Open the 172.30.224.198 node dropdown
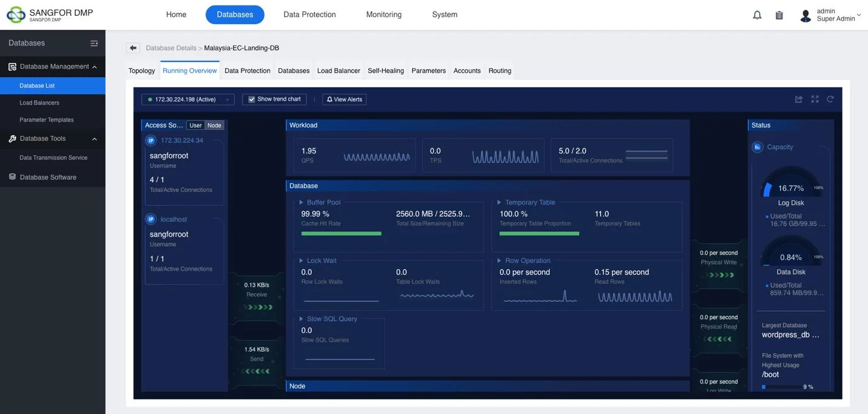Image resolution: width=868 pixels, height=414 pixels. coord(187,100)
